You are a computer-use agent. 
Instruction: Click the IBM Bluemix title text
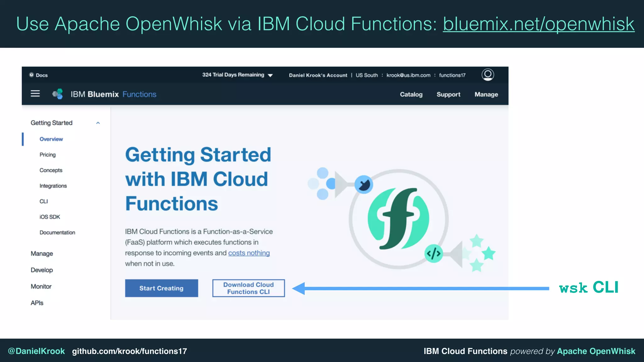(x=95, y=94)
